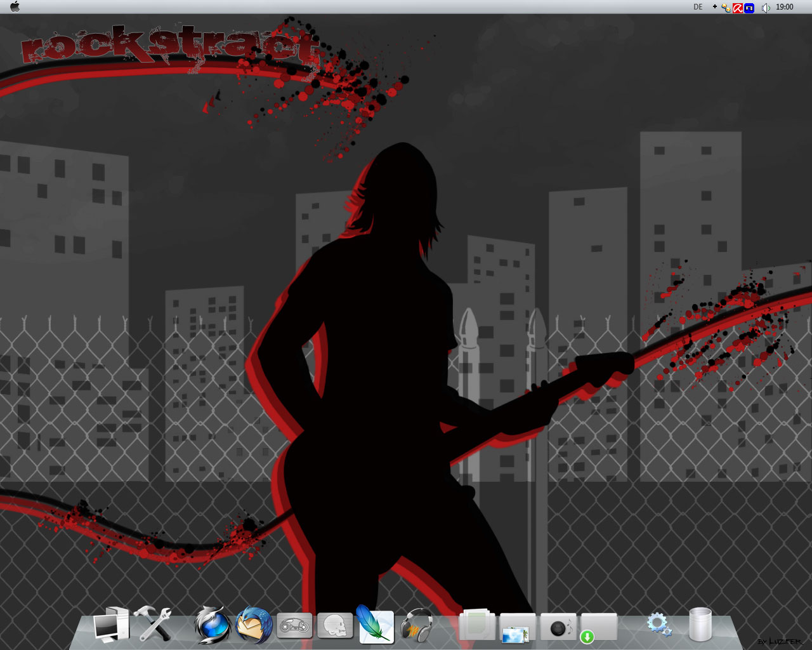Open the computer icon in dock
Viewport: 812px width, 650px height.
point(111,625)
